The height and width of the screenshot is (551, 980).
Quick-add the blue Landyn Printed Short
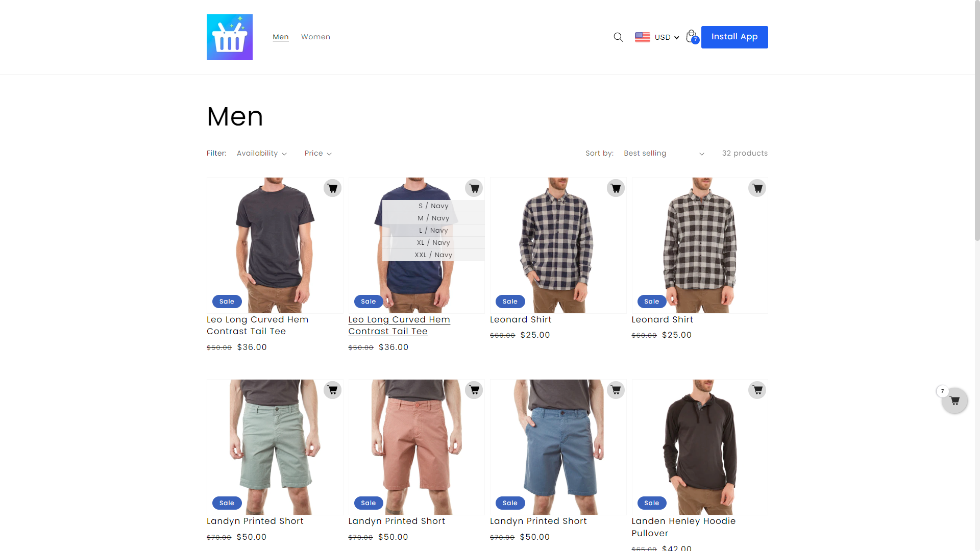tap(616, 390)
